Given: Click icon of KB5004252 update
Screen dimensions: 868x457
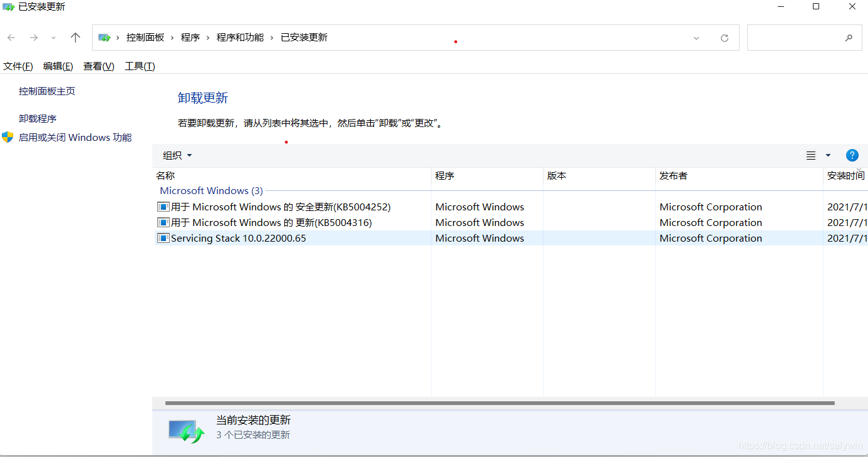Looking at the screenshot, I should (x=163, y=207).
